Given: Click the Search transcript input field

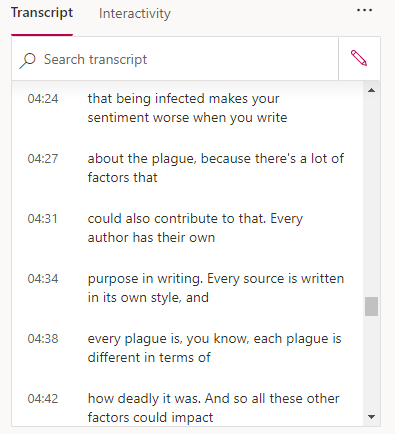Looking at the screenshot, I should 175,60.
